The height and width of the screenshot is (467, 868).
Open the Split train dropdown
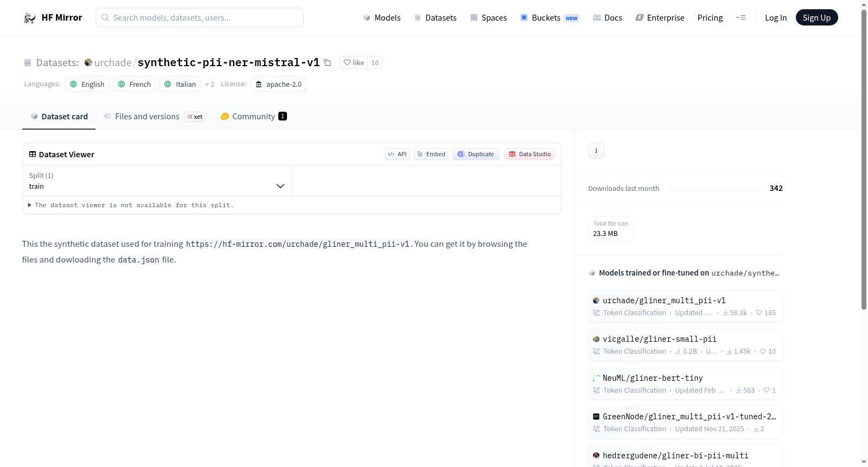[x=157, y=181]
